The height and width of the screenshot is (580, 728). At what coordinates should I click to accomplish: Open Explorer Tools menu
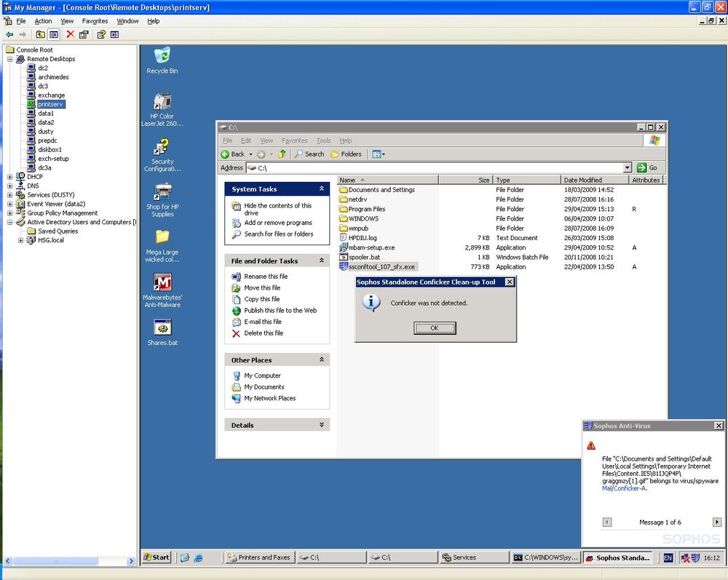click(x=324, y=140)
